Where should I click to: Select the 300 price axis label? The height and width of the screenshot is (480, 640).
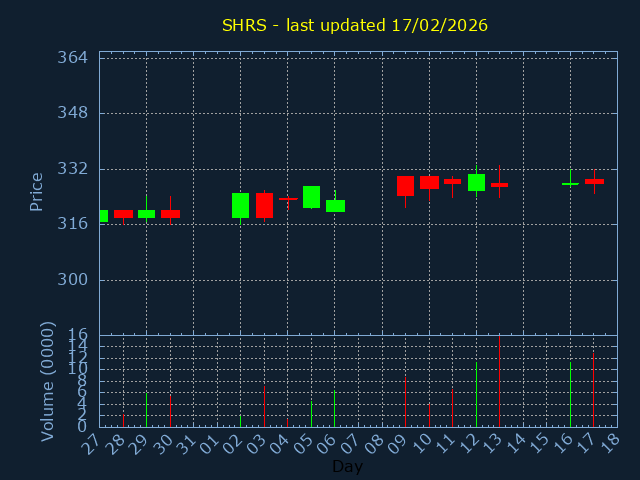(72, 280)
